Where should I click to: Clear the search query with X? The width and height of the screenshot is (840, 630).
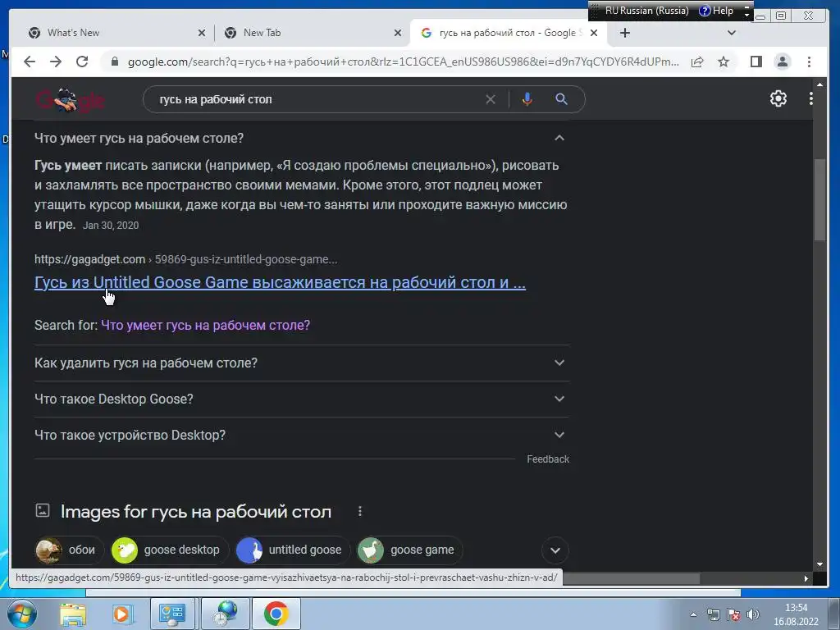point(491,99)
